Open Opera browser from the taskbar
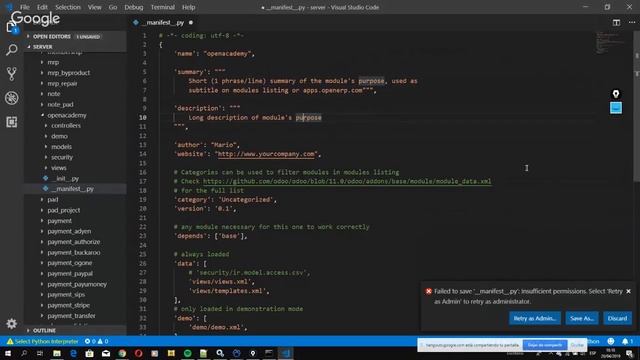The height and width of the screenshot is (360, 640). pos(138,353)
